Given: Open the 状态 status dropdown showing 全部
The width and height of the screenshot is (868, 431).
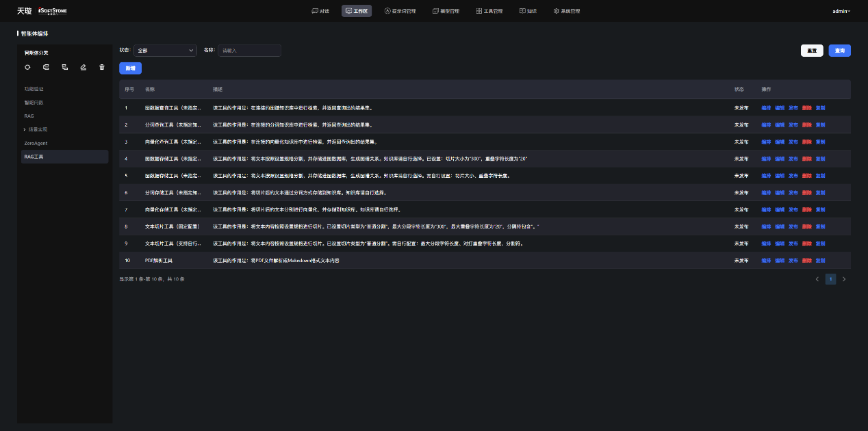Looking at the screenshot, I should pyautogui.click(x=165, y=51).
